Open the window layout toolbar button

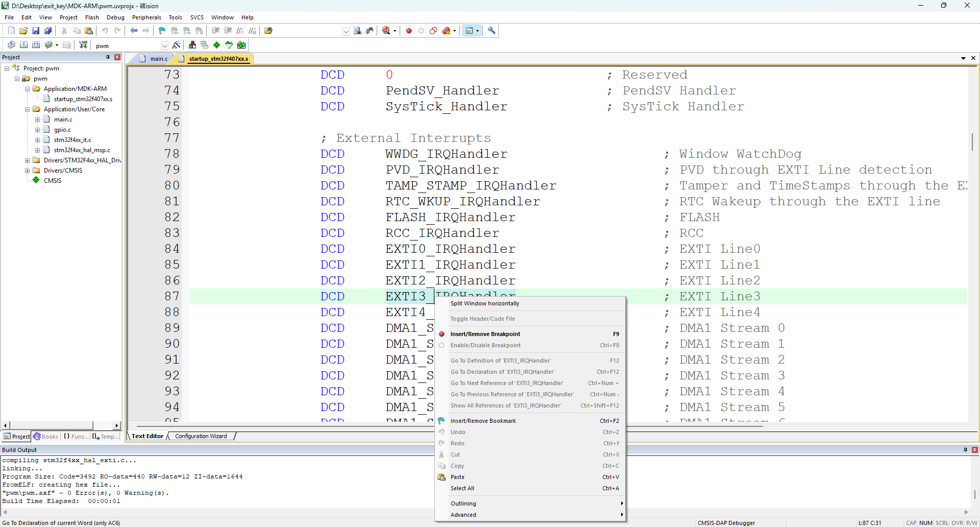469,31
